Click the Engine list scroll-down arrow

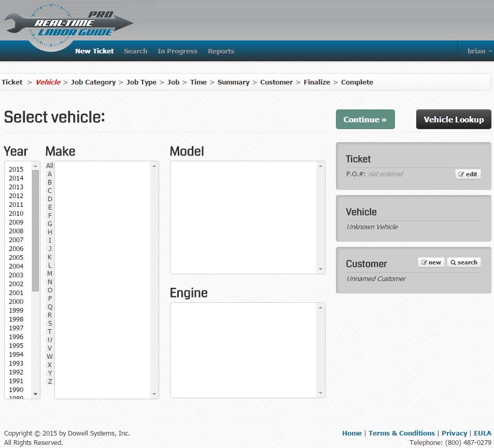click(x=320, y=393)
